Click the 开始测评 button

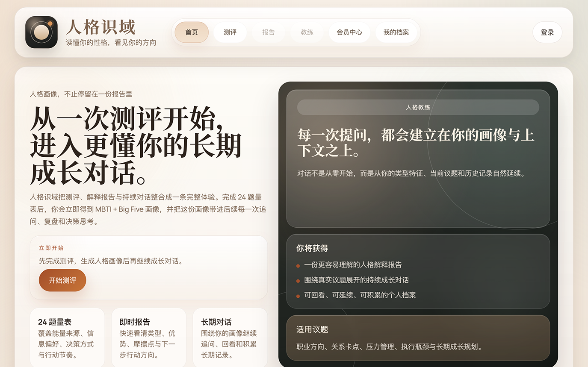tap(62, 280)
